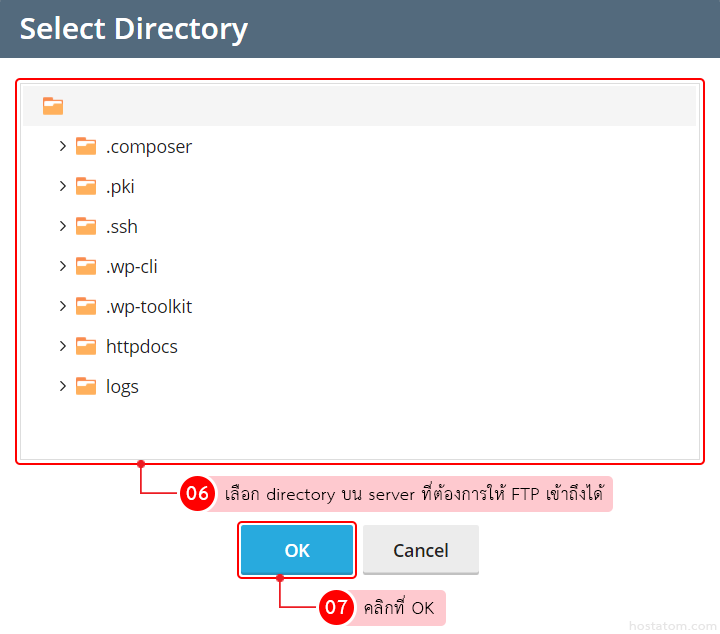
Task: Select the httpdocs directory name
Action: pos(142,347)
